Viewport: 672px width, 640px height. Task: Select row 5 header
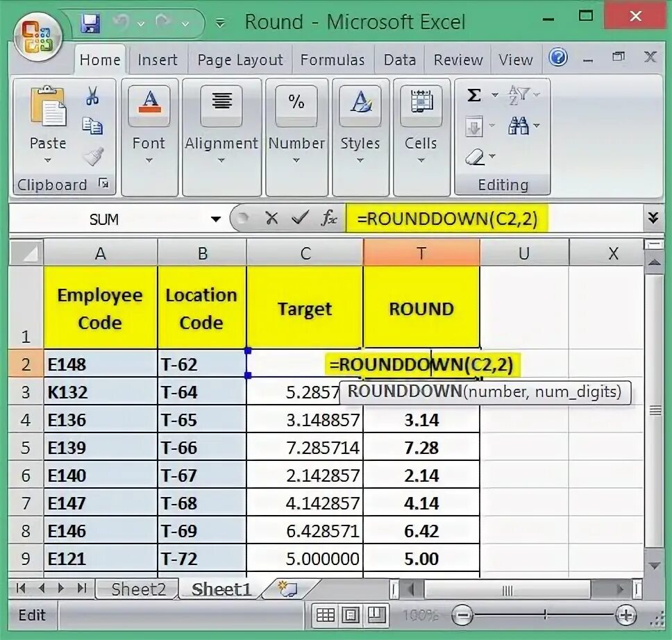click(26, 448)
